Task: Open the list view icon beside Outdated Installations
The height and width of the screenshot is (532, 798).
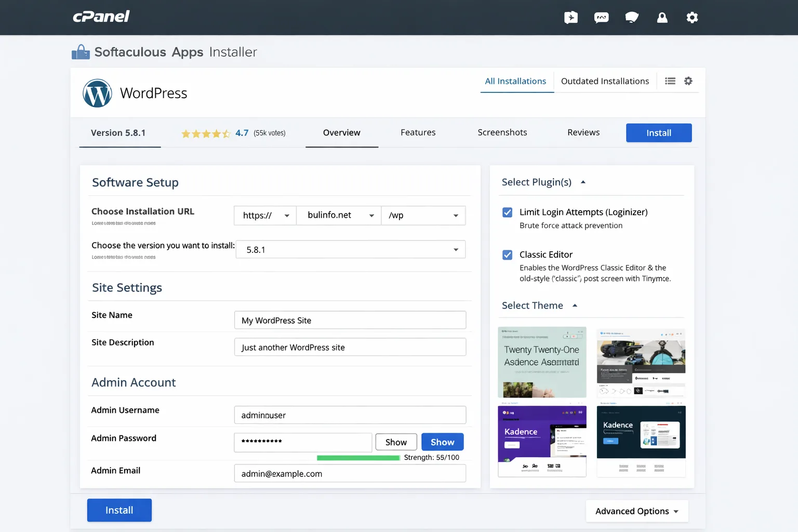Action: click(x=670, y=81)
